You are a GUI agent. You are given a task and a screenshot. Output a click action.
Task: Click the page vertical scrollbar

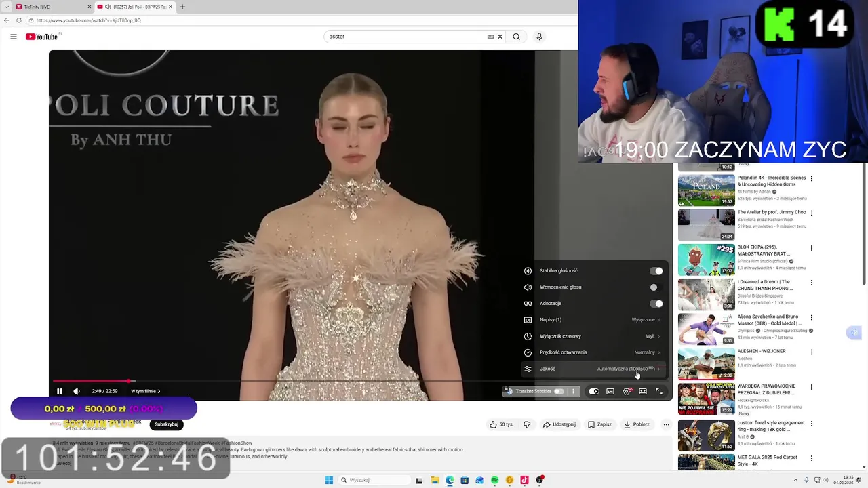(x=864, y=224)
